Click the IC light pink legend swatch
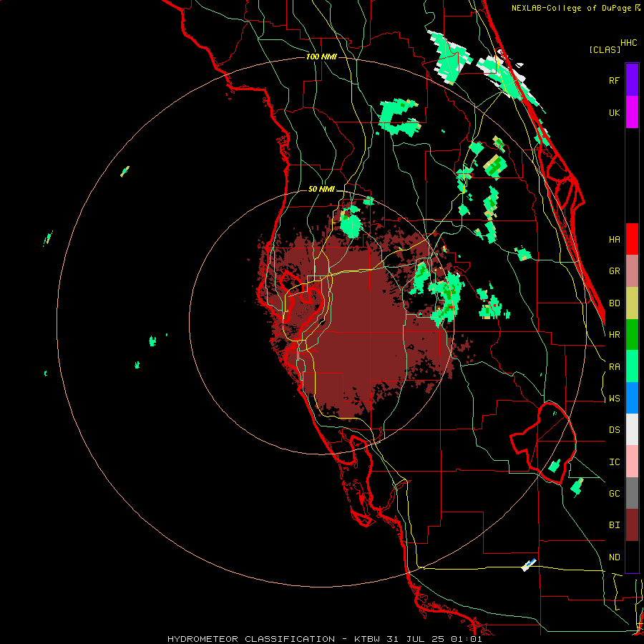The width and height of the screenshot is (644, 644). point(632,462)
